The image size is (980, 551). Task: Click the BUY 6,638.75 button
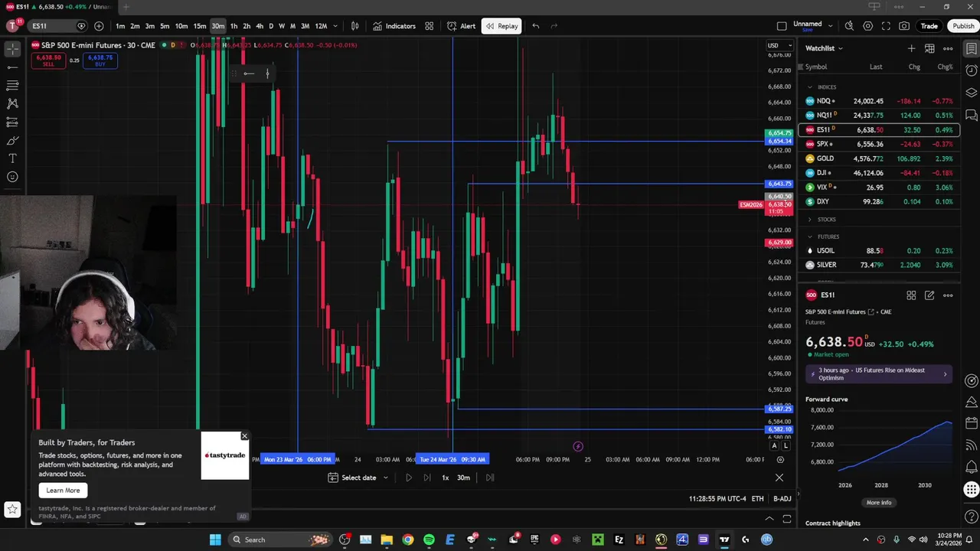click(100, 60)
